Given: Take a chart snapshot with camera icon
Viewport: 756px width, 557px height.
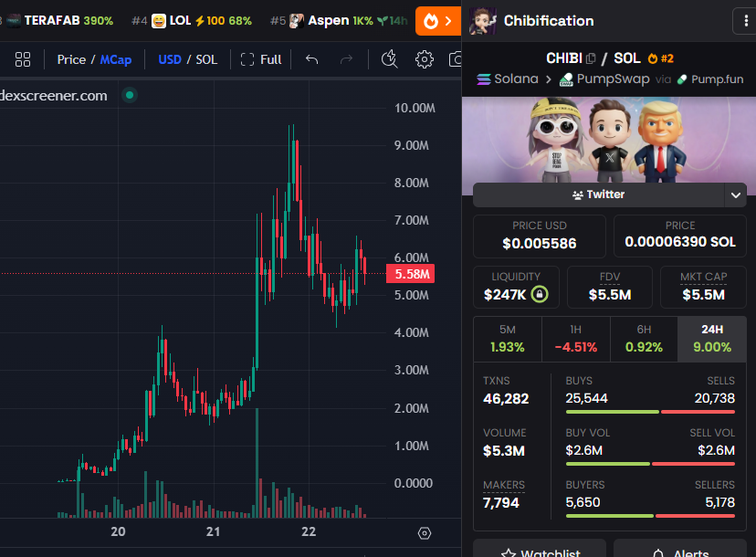Looking at the screenshot, I should (455, 59).
